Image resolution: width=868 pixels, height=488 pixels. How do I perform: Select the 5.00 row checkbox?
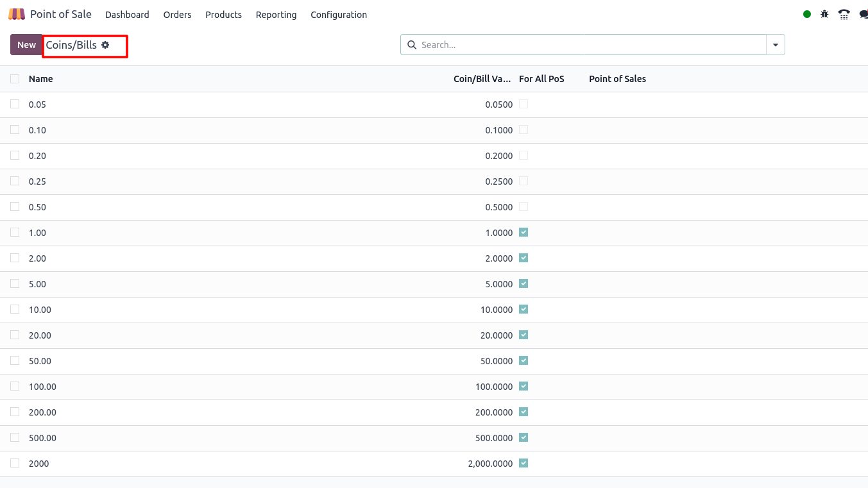pos(15,283)
